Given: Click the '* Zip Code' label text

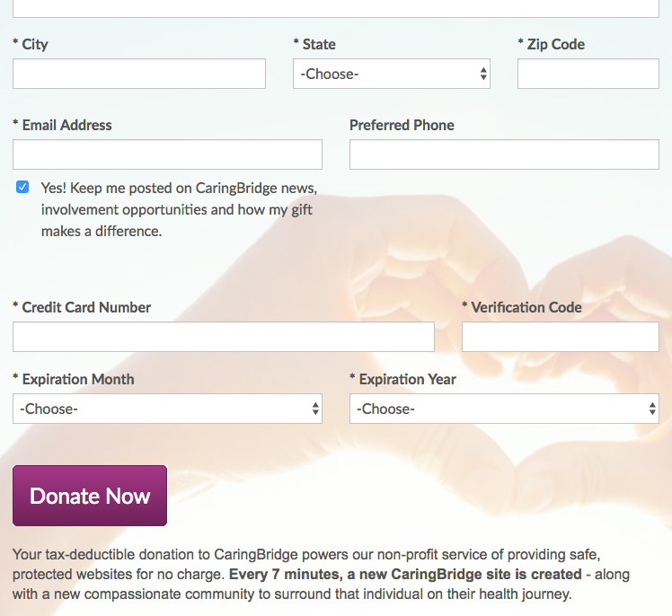Looking at the screenshot, I should point(552,44).
